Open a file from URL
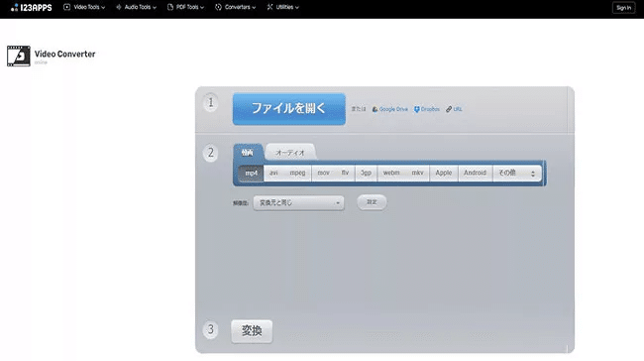Viewport: 644px width, 361px height. [x=454, y=109]
